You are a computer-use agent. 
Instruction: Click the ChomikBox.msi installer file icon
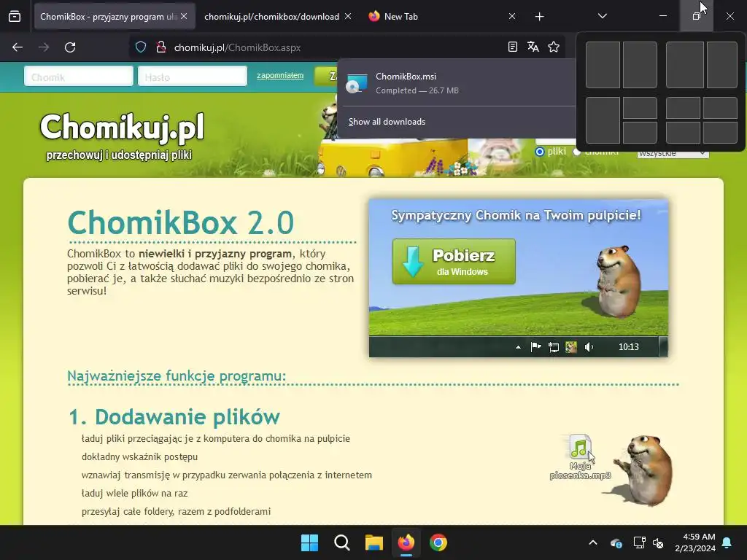pos(357,83)
